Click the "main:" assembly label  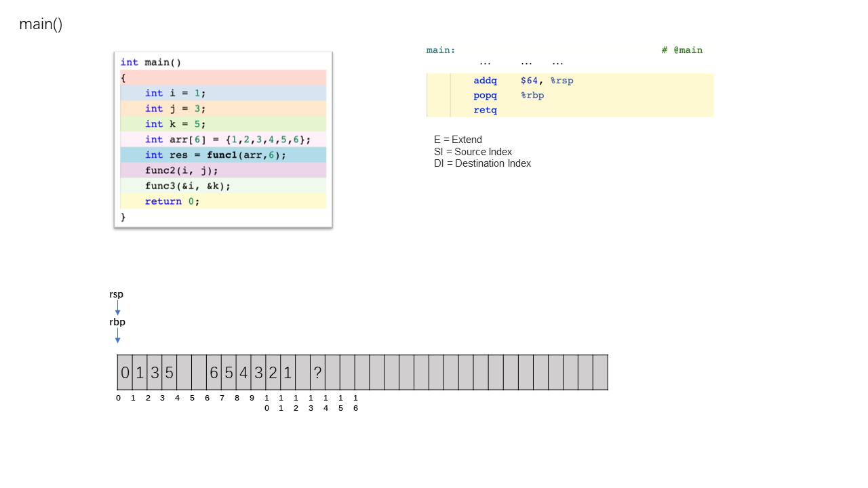point(441,50)
